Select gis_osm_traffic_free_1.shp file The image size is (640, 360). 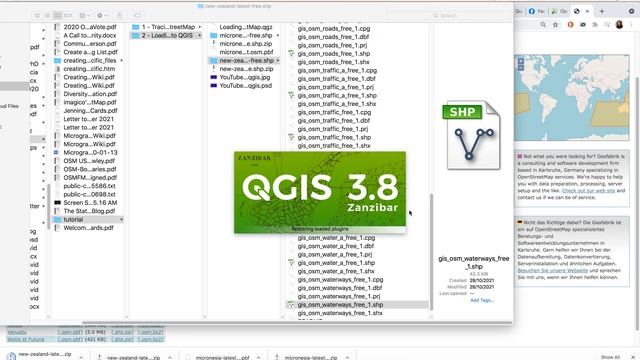(x=334, y=138)
